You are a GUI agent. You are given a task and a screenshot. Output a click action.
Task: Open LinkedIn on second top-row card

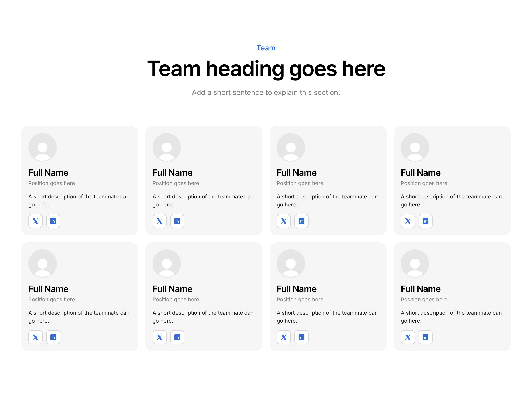coord(177,221)
